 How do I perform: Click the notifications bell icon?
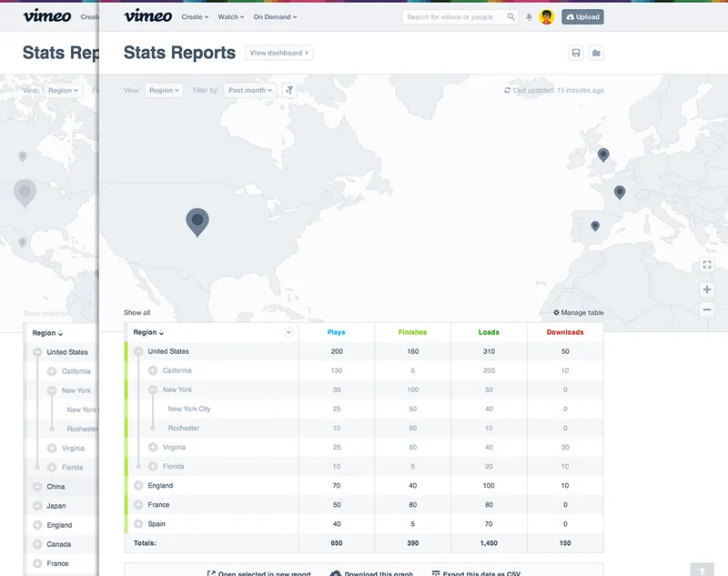point(530,16)
